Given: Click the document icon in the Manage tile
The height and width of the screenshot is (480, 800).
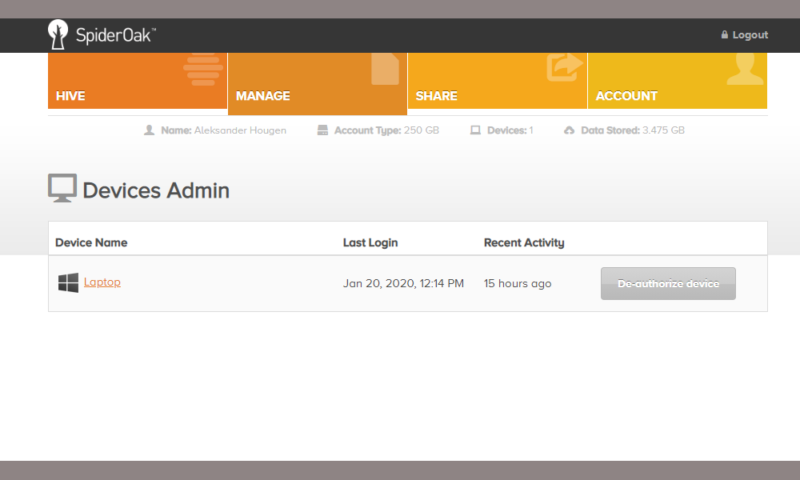Looking at the screenshot, I should coord(385,68).
